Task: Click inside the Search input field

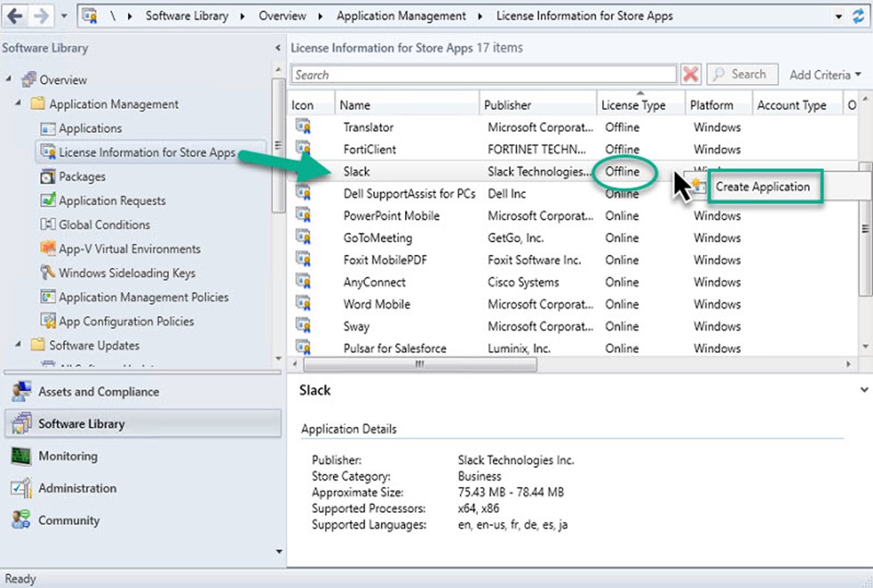Action: click(483, 75)
